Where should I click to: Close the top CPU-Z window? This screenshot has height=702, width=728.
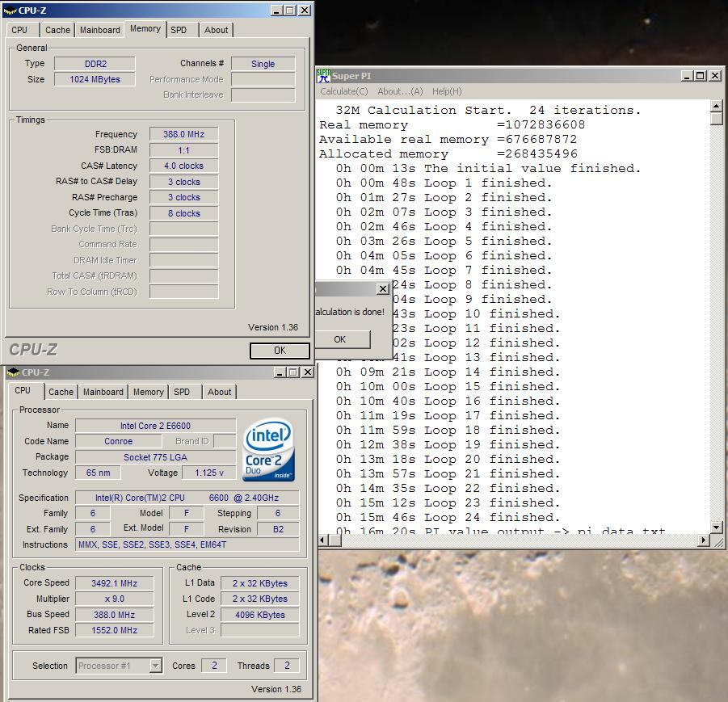tap(305, 11)
